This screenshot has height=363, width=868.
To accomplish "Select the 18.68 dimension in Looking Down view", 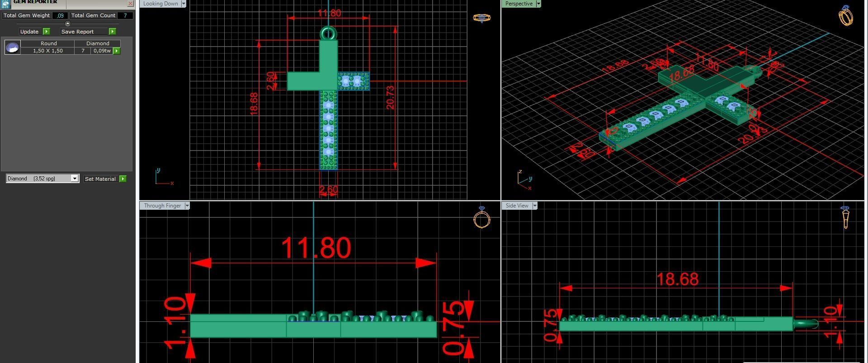I will click(254, 104).
